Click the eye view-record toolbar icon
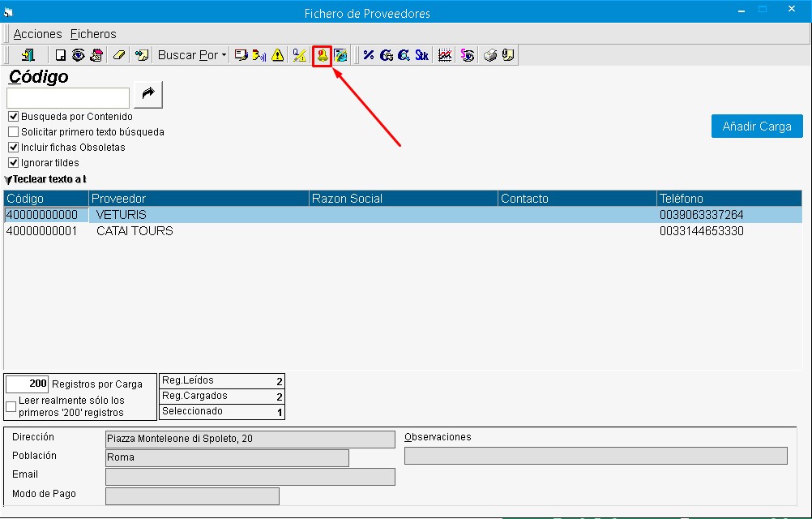 (x=79, y=55)
